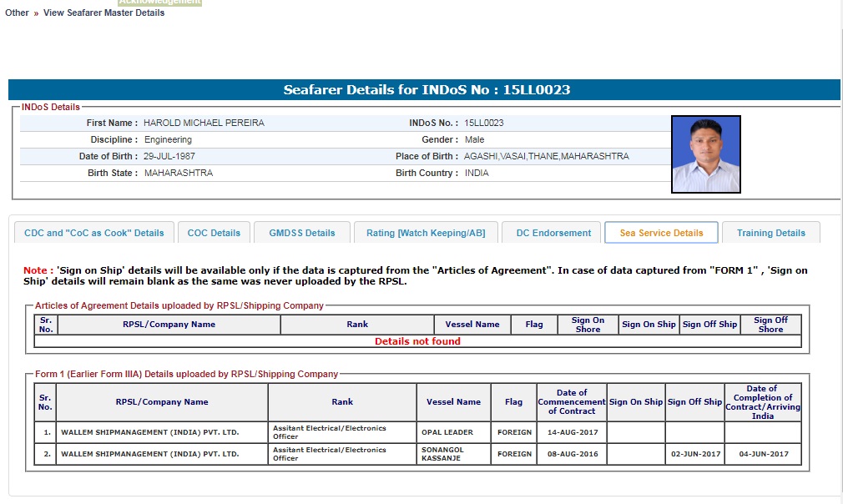This screenshot has width=843, height=504.
Task: Select the Rating [Watch Keeping/AB] tab
Action: 426,233
